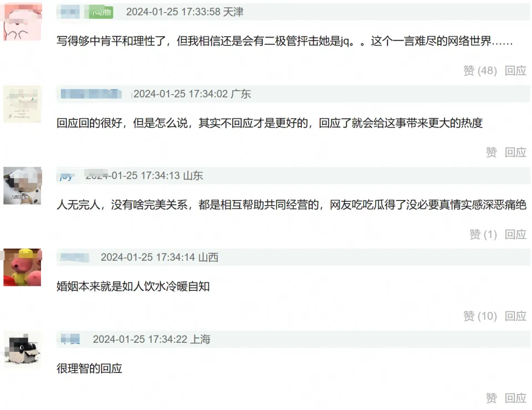Reply to the Tianjin comment

pyautogui.click(x=515, y=70)
